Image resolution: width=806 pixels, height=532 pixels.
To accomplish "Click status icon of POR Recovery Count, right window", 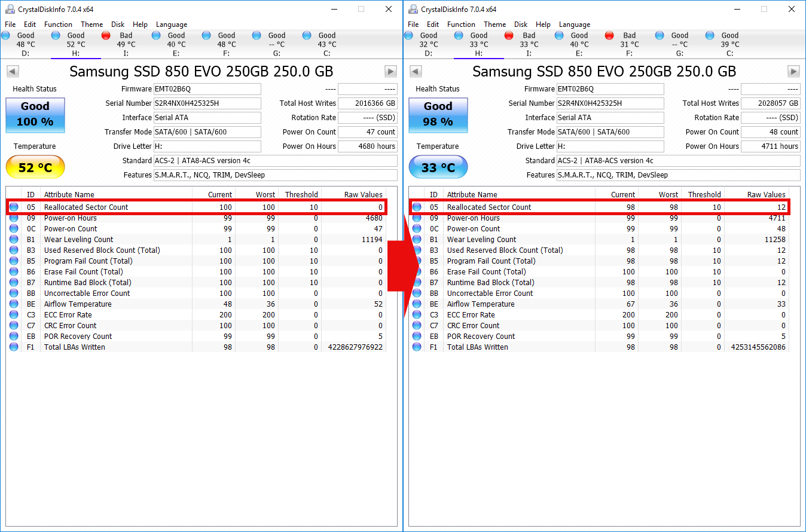I will coord(417,337).
